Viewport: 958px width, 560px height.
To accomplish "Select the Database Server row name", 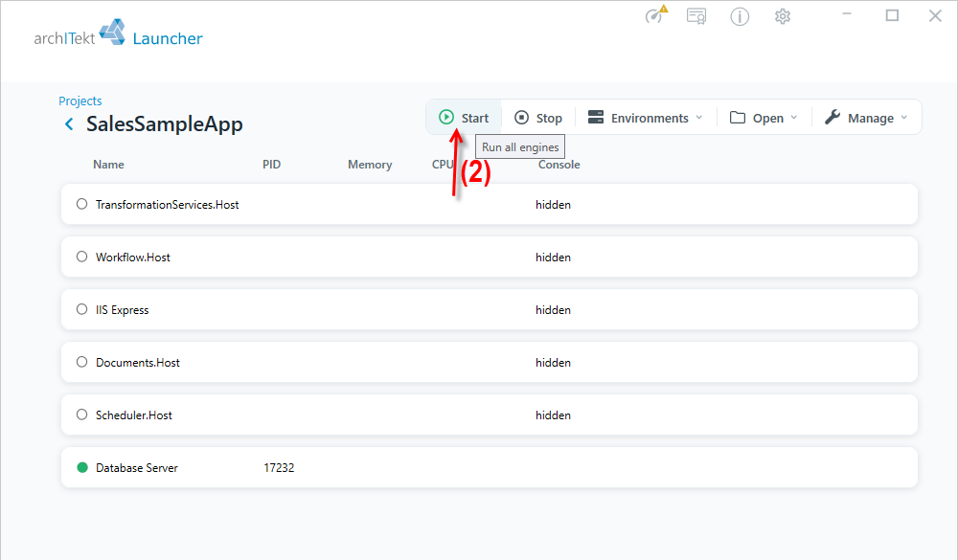I will point(137,468).
